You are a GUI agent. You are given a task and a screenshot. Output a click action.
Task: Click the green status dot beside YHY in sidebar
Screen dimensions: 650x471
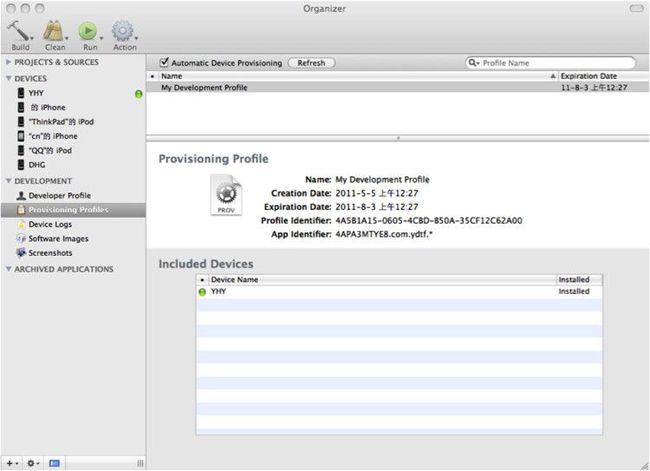139,94
